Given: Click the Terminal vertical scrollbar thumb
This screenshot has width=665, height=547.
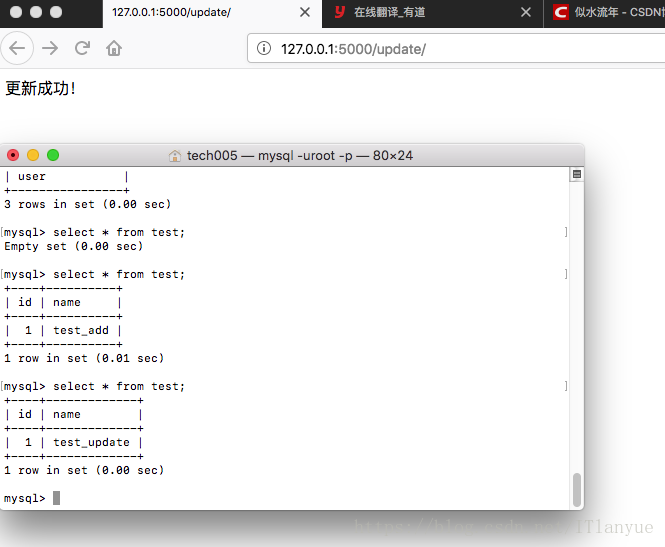Looking at the screenshot, I should [x=577, y=490].
